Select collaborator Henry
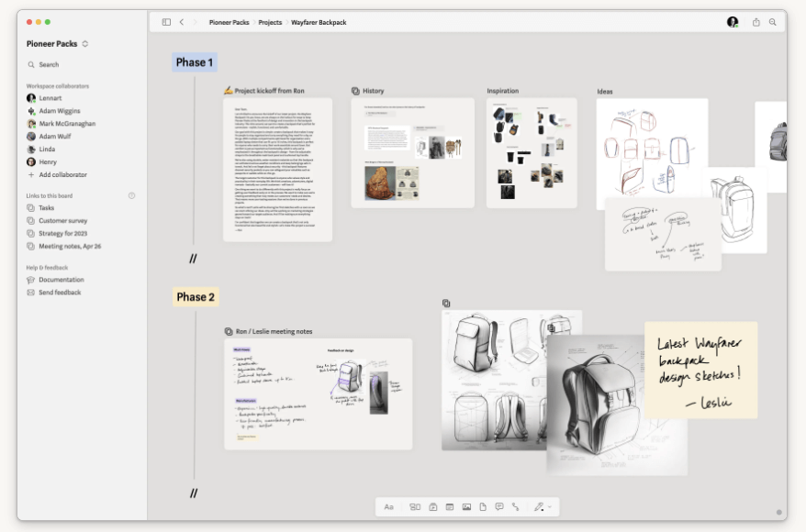Image resolution: width=806 pixels, height=532 pixels. tap(41, 162)
